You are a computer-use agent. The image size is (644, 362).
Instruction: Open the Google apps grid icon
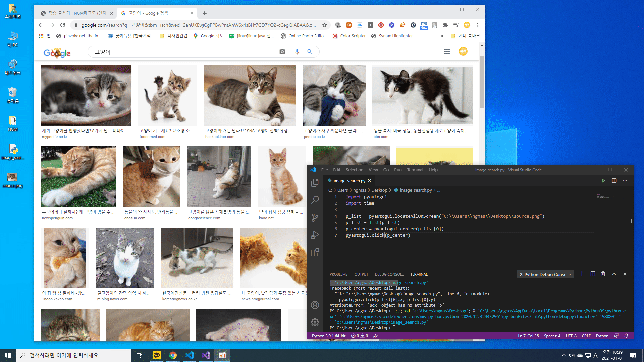tap(447, 51)
